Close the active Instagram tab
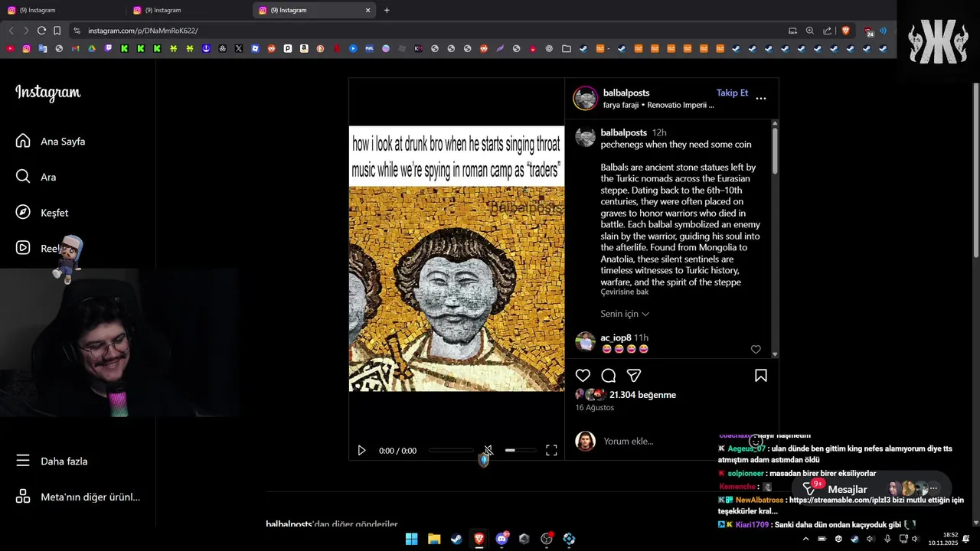Image resolution: width=980 pixels, height=551 pixels. 367,10
